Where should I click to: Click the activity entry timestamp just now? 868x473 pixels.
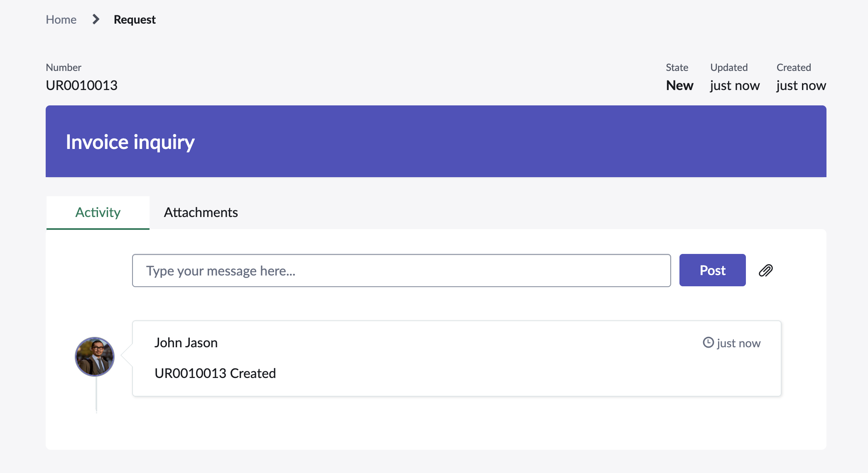click(x=739, y=343)
